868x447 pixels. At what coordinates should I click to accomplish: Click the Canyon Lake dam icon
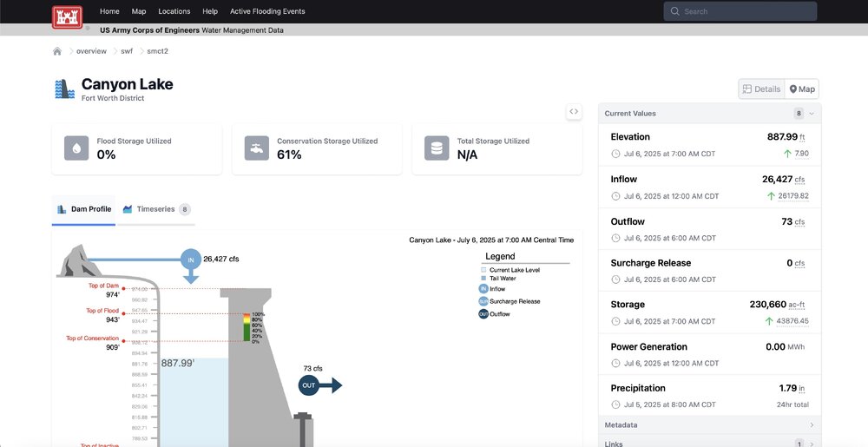[64, 89]
